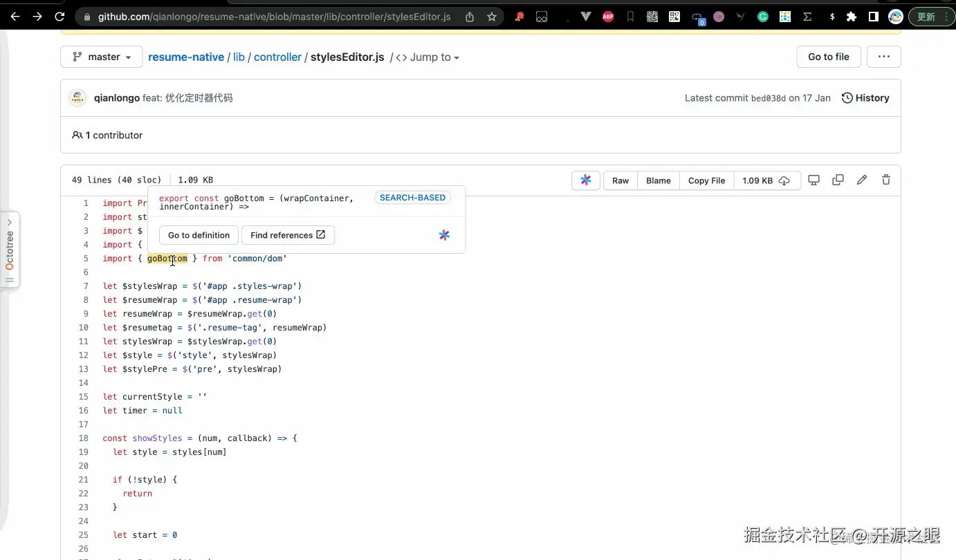
Task: Delete this file with trash icon
Action: 886,180
